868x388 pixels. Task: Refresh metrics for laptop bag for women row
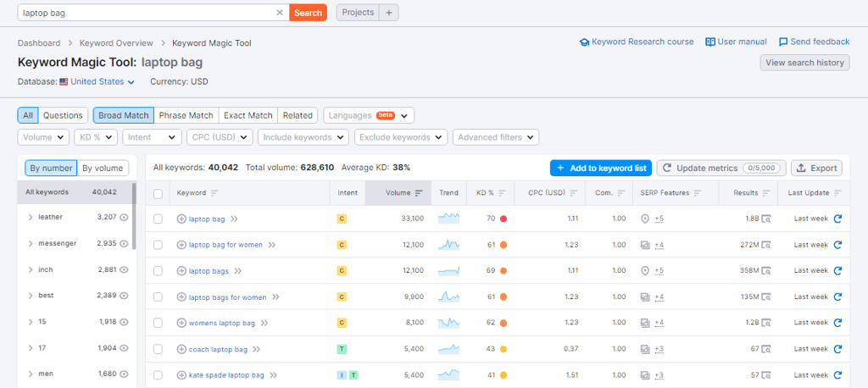click(x=837, y=245)
